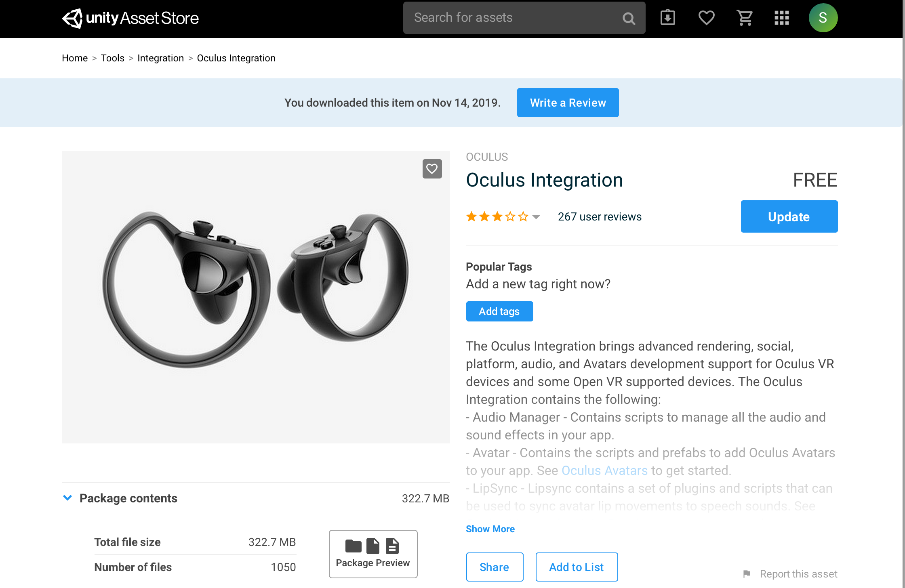Click the Report this asset flag
Image resolution: width=905 pixels, height=588 pixels.
coord(747,574)
